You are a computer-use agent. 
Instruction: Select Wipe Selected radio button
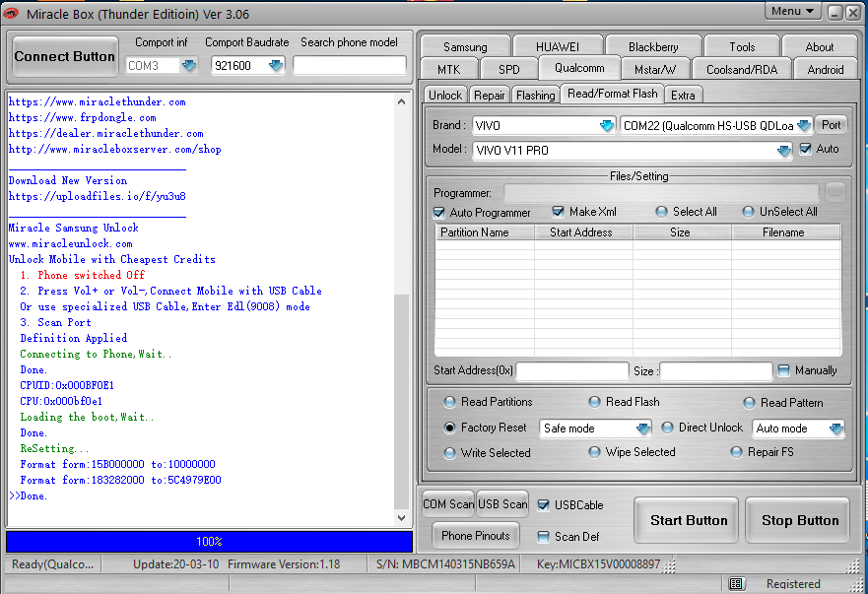pyautogui.click(x=594, y=452)
